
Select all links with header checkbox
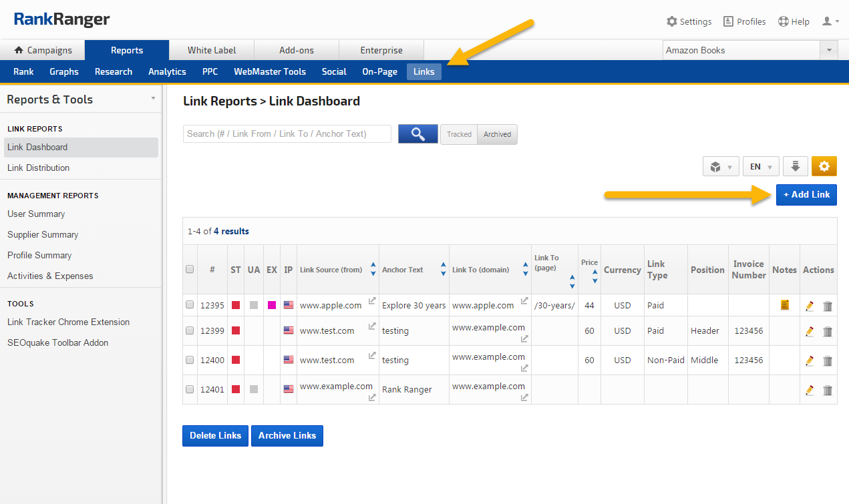click(190, 270)
